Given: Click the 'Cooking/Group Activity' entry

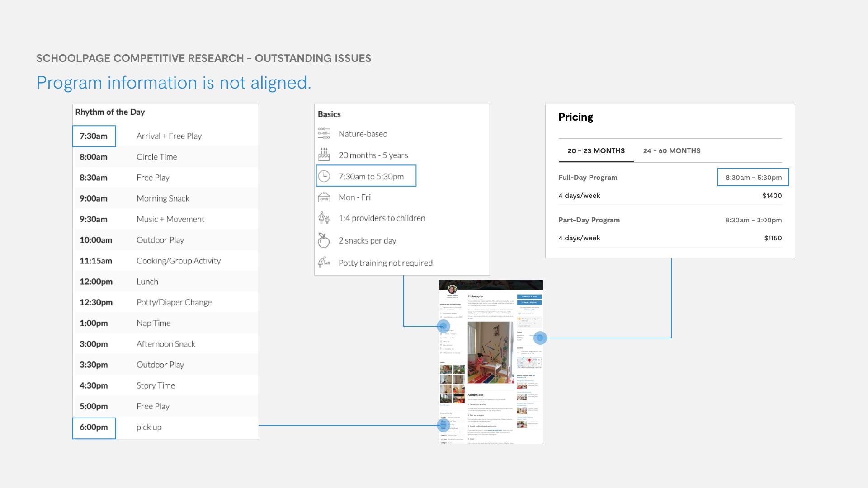Looking at the screenshot, I should pos(179,261).
